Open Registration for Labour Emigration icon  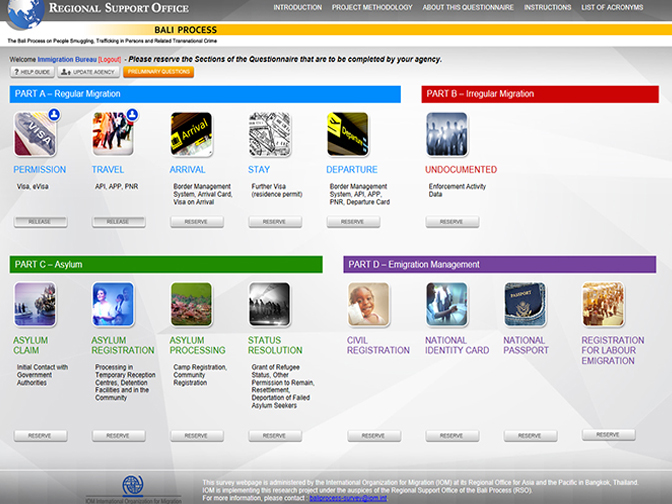point(603,304)
